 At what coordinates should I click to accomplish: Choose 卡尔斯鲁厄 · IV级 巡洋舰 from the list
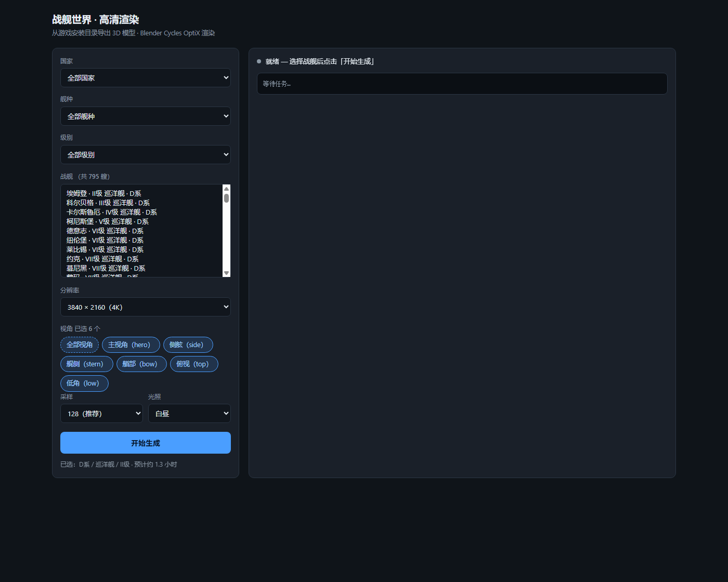tap(141, 212)
